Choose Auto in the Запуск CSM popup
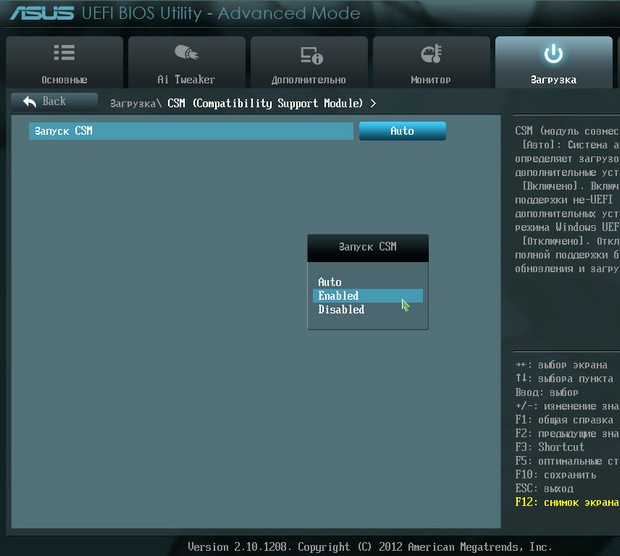 click(x=368, y=282)
